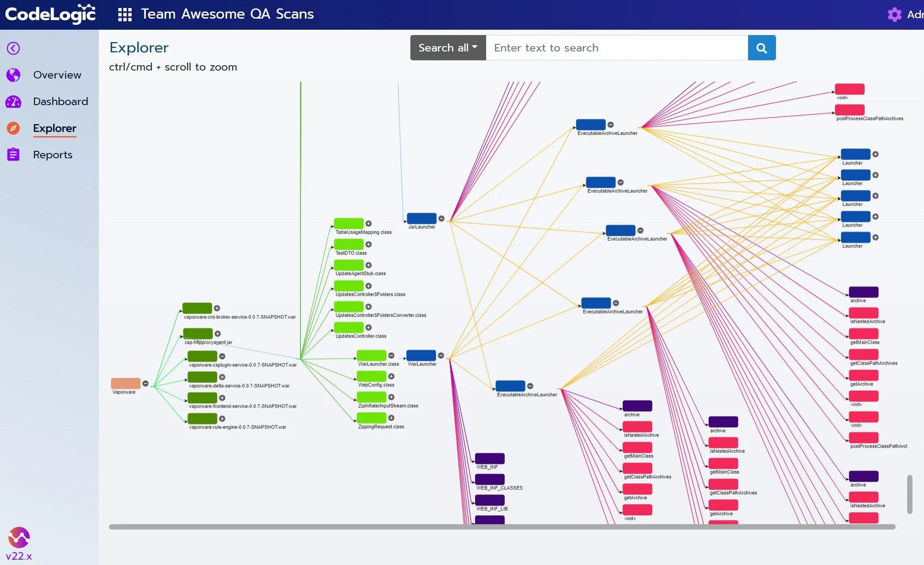Click the Enter text to search field

[616, 48]
